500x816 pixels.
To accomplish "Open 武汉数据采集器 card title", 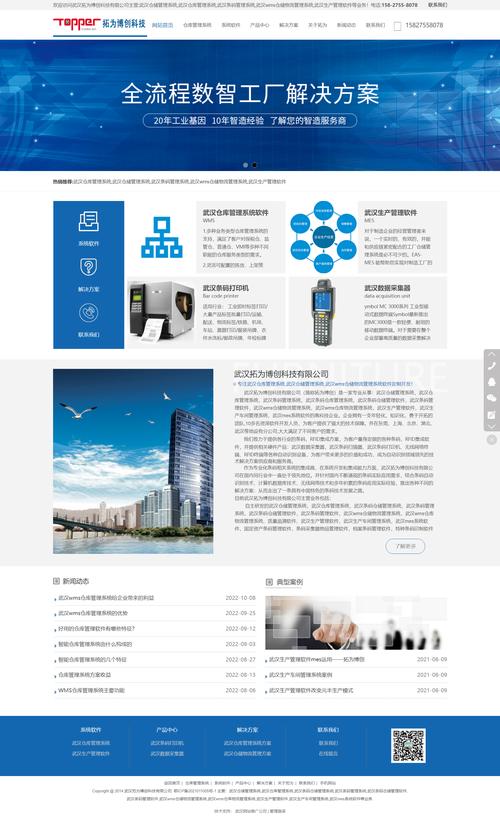I will [387, 288].
